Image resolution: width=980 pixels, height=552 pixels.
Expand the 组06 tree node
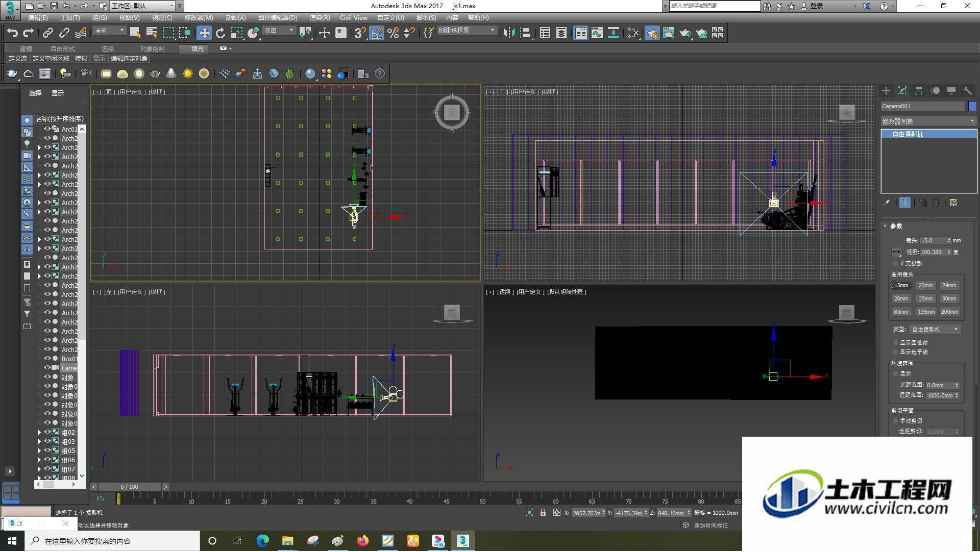[39, 460]
